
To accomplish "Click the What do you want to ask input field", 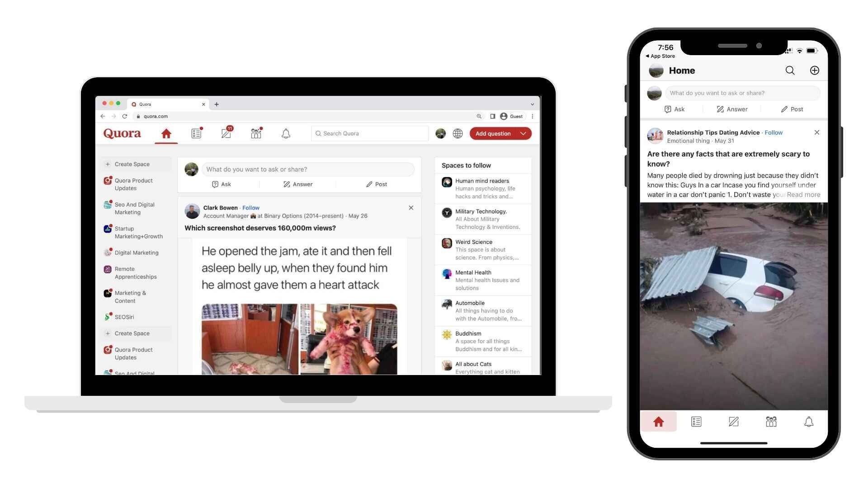I will coord(307,169).
